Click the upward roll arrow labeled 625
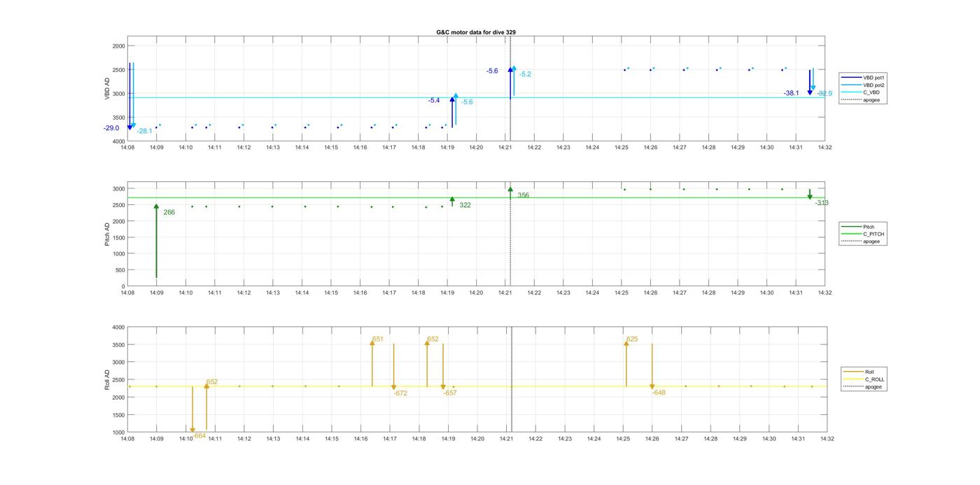Screen dimensions: 980x485 626,363
